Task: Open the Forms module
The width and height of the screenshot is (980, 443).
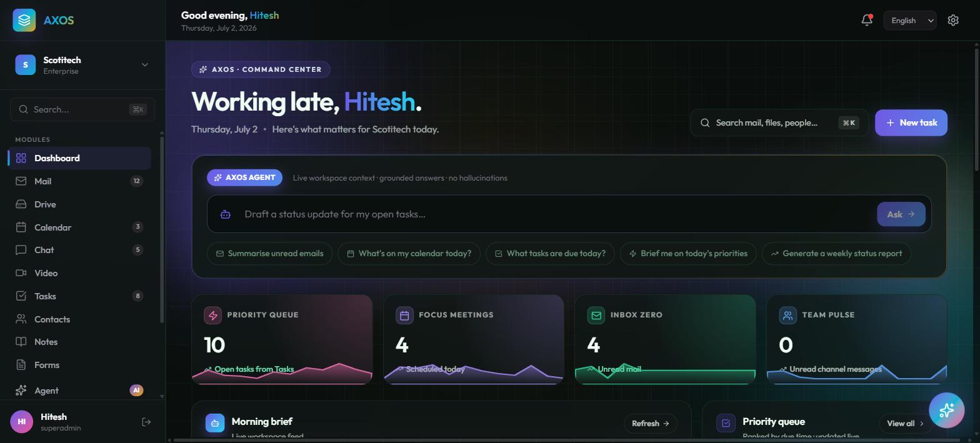Action: click(79, 365)
